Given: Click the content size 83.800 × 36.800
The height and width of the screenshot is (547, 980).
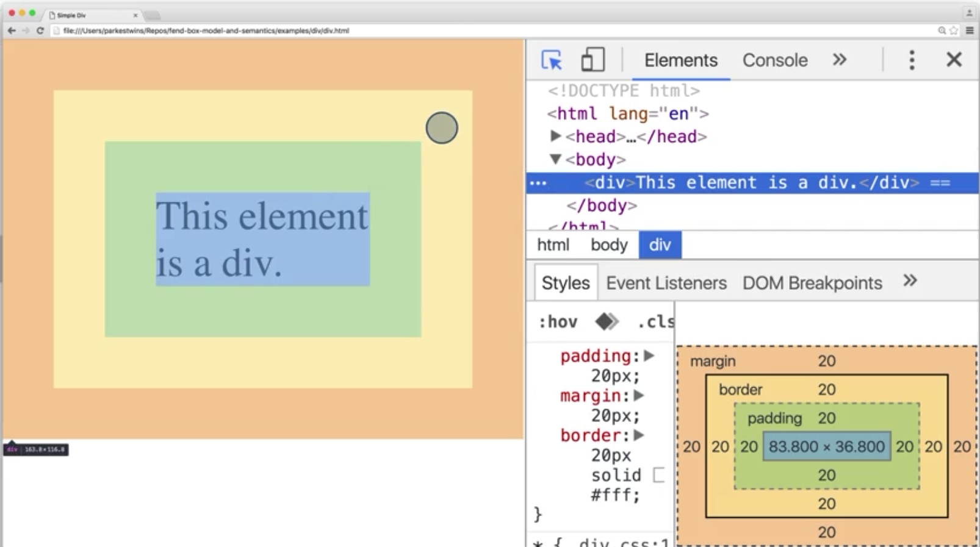Looking at the screenshot, I should pos(827,446).
